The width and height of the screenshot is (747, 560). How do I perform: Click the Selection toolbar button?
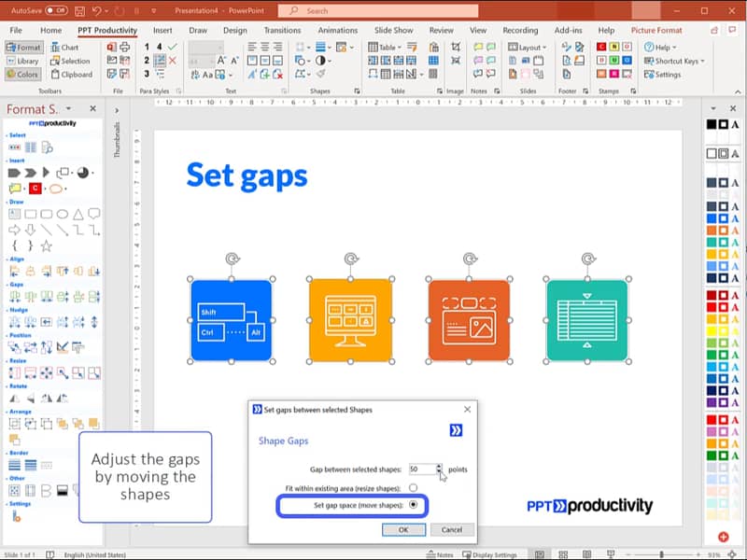coord(69,61)
